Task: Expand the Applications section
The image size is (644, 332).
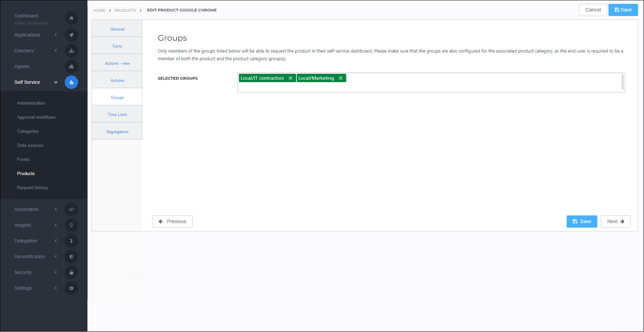Action: [56, 35]
